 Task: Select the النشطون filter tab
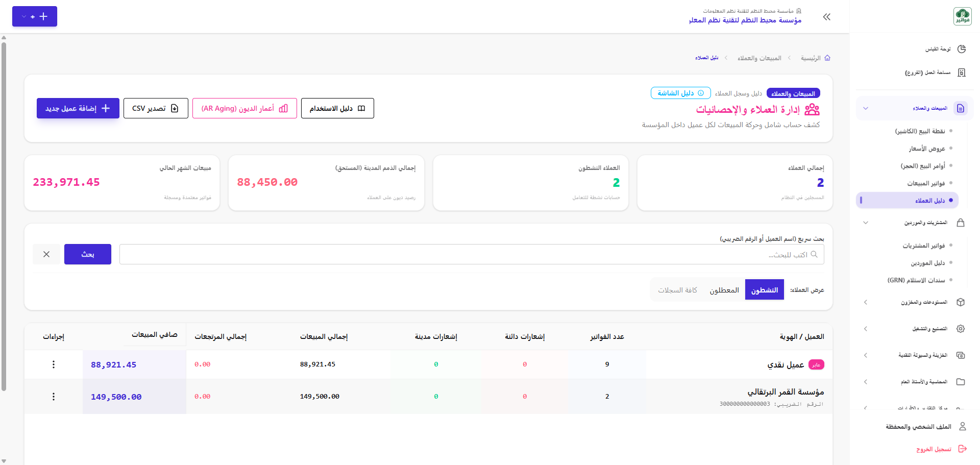click(764, 290)
